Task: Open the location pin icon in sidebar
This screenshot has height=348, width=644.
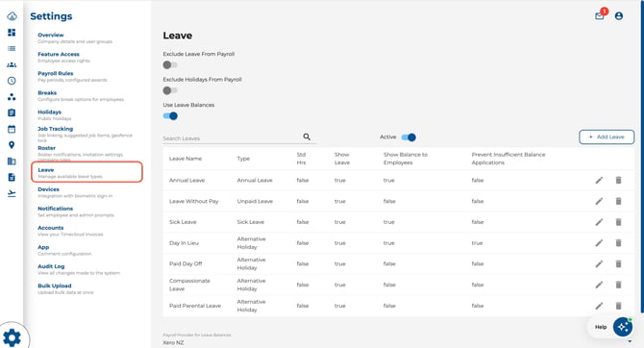Action: click(12, 145)
